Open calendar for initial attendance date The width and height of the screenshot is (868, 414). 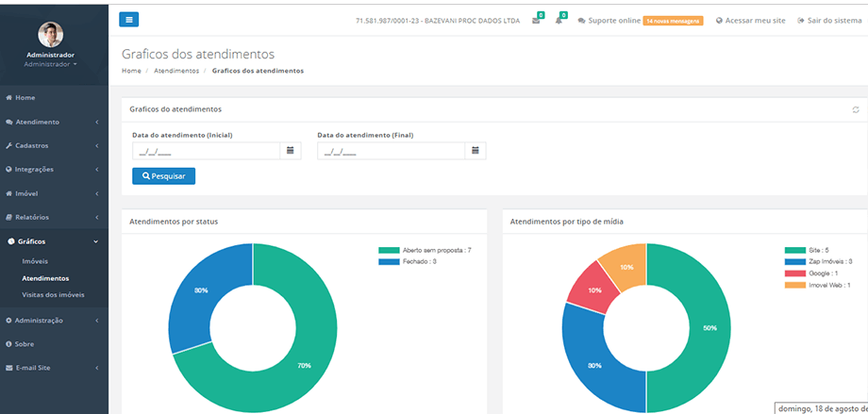[290, 151]
